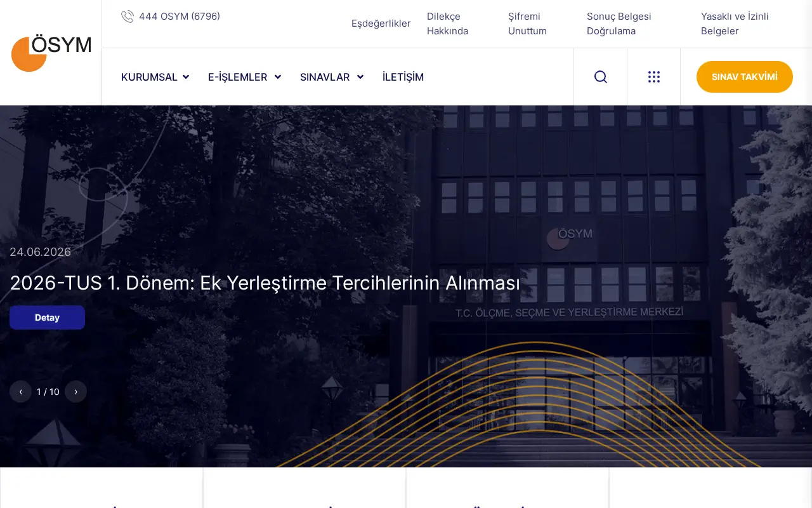Click the 1 / 10 slide counter
Screen dimensions: 812x508
coord(48,392)
